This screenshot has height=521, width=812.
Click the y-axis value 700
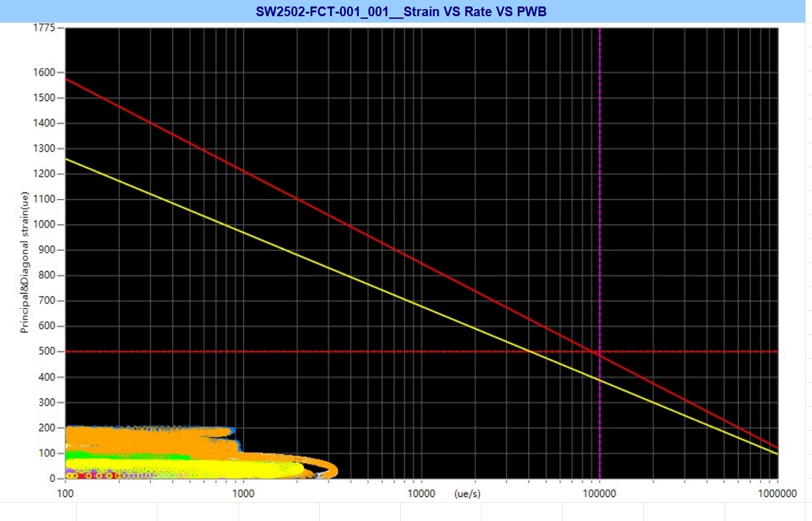point(47,301)
